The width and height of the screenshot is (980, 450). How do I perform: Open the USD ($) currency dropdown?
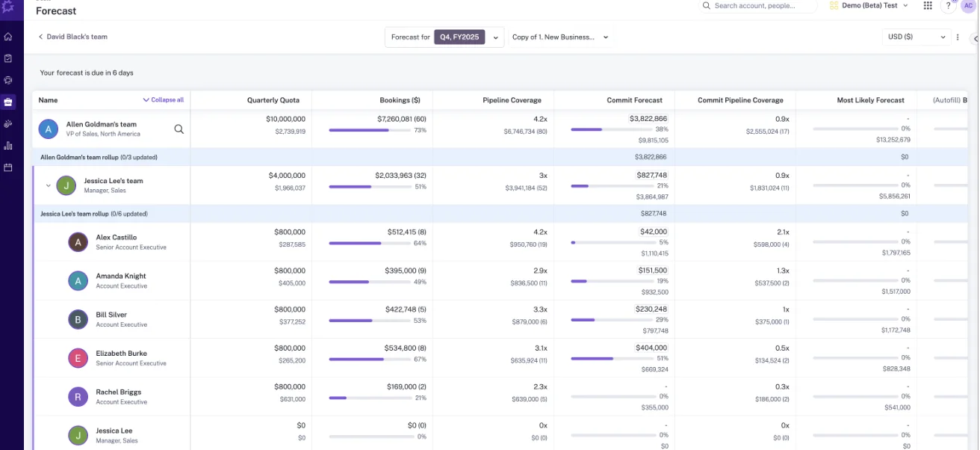(x=916, y=37)
